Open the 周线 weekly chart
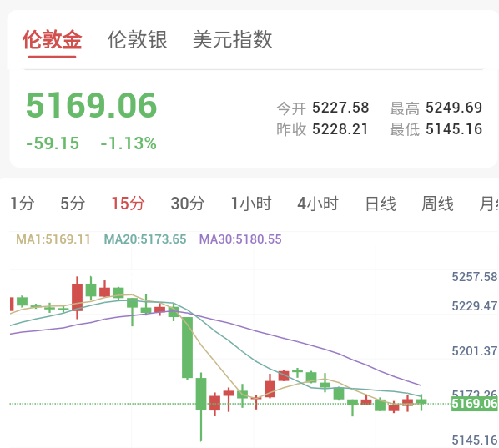Image resolution: width=499 pixels, height=448 pixels. click(437, 204)
